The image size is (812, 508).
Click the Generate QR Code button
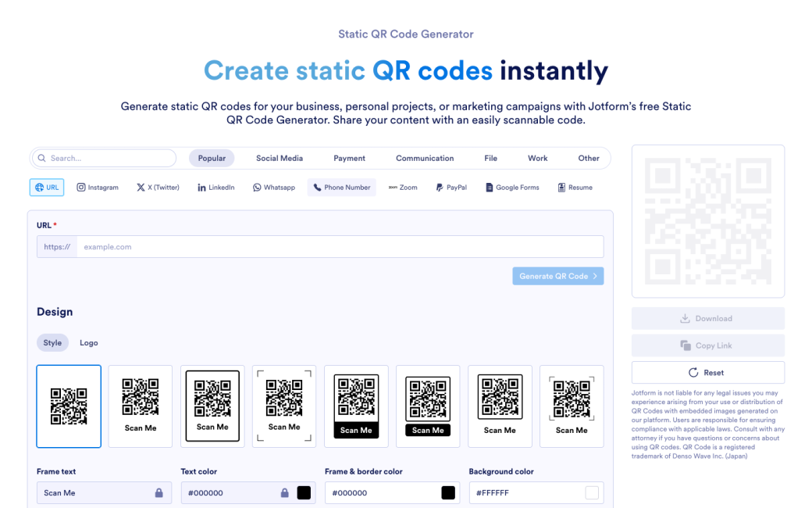(x=557, y=277)
